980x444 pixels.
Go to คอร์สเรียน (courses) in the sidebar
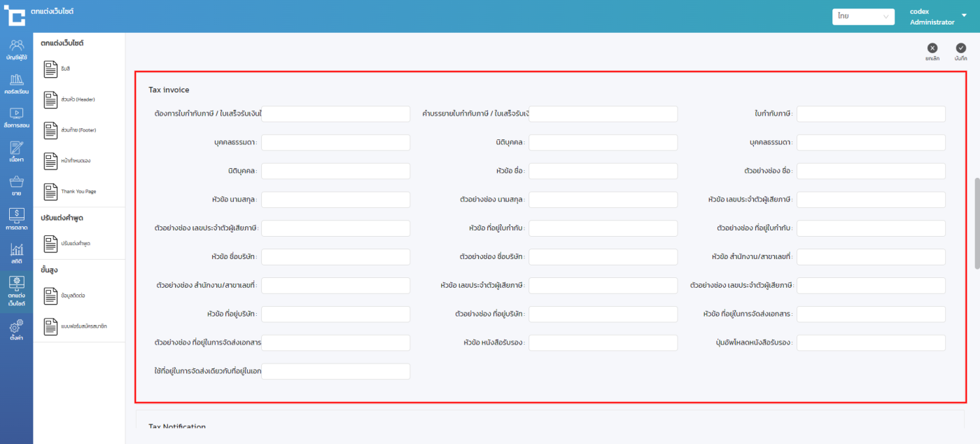16,83
